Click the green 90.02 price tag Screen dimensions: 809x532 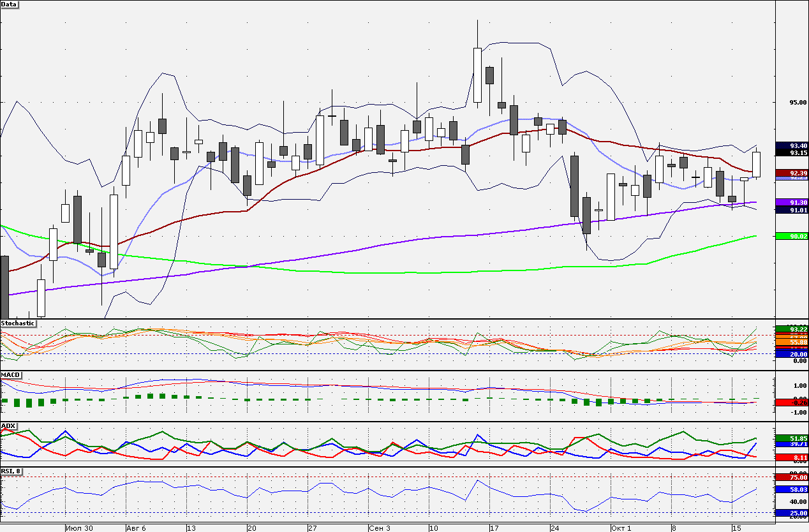[792, 236]
